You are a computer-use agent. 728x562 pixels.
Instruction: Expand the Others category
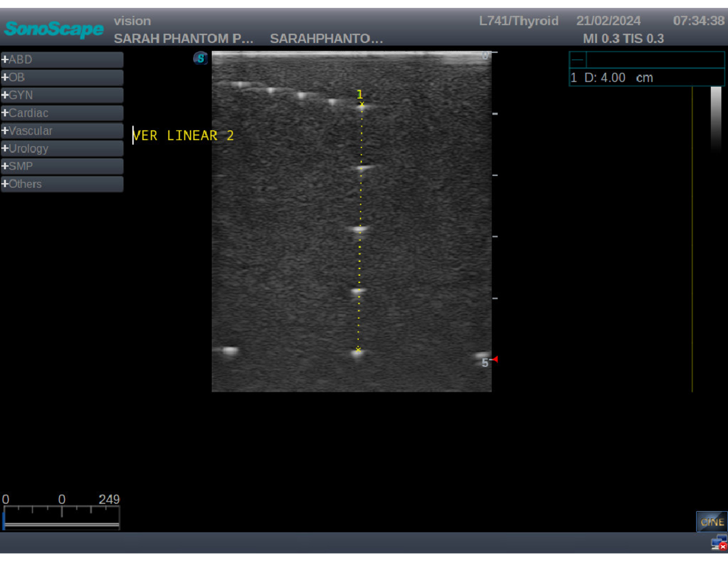tap(62, 184)
